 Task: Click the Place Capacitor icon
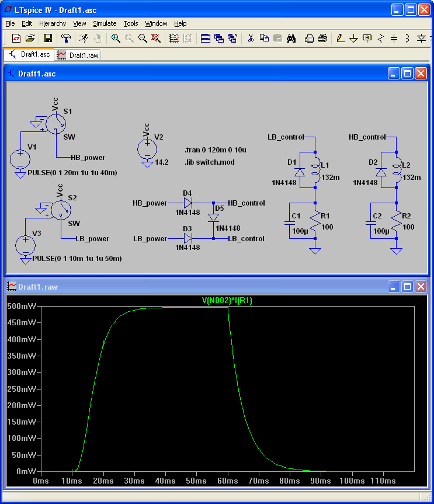[x=394, y=38]
